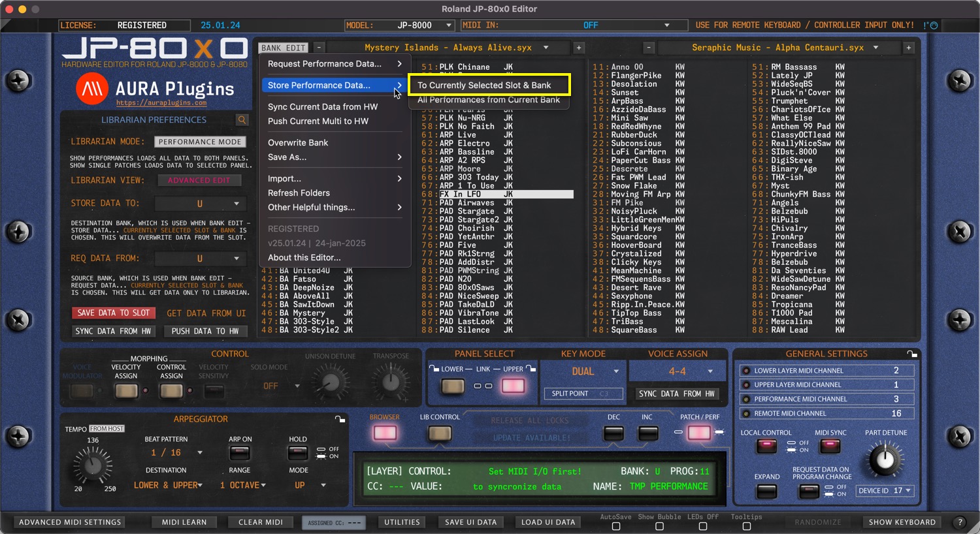Click the AURA Plugins logo icon
Image resolution: width=980 pixels, height=534 pixels.
coord(92,89)
